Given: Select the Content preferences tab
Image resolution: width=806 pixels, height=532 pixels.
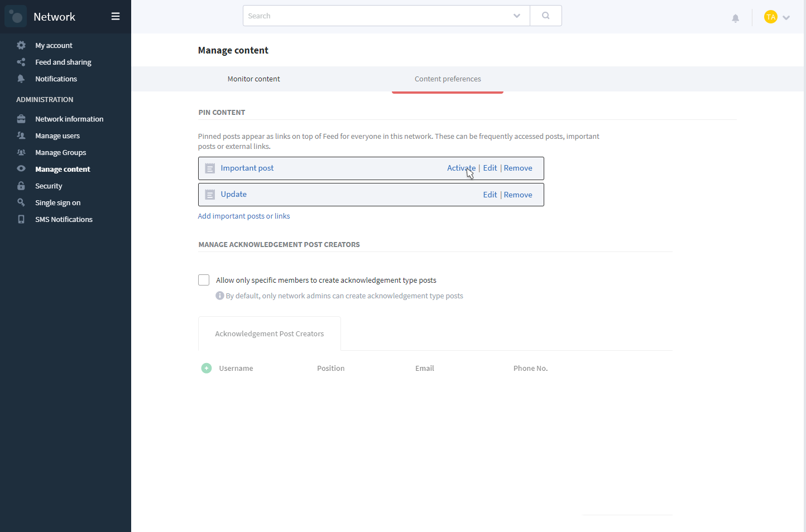Looking at the screenshot, I should click(x=448, y=79).
